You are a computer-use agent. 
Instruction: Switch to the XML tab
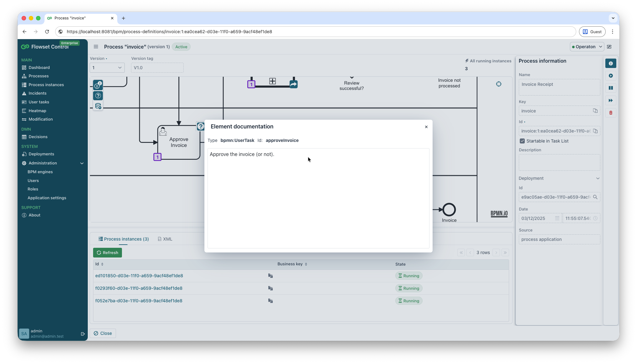pyautogui.click(x=165, y=239)
